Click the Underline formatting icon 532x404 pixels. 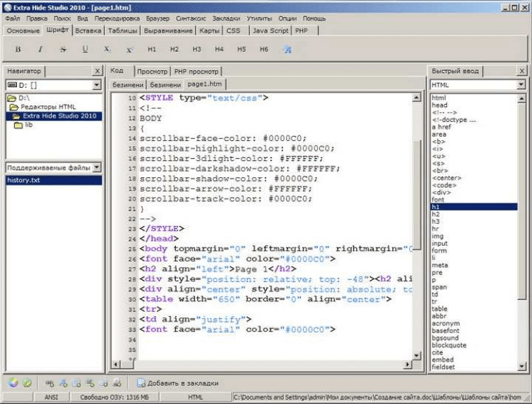pyautogui.click(x=85, y=50)
